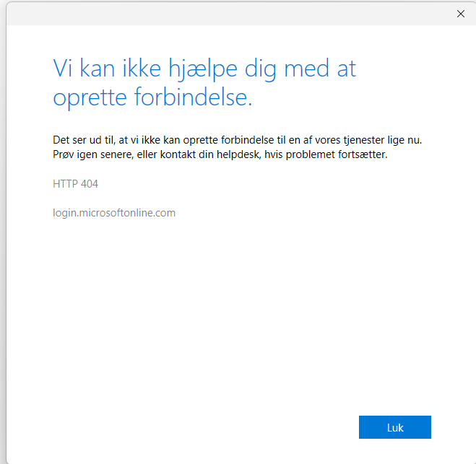Click the heading 'Vi kan ikke hjælpe dig'
The width and height of the screenshot is (476, 464).
[x=204, y=82]
